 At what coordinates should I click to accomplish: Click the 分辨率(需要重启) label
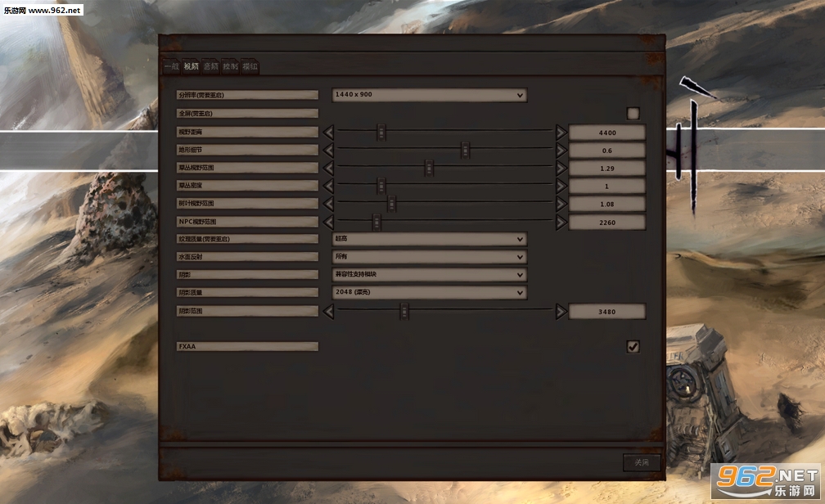pos(247,95)
